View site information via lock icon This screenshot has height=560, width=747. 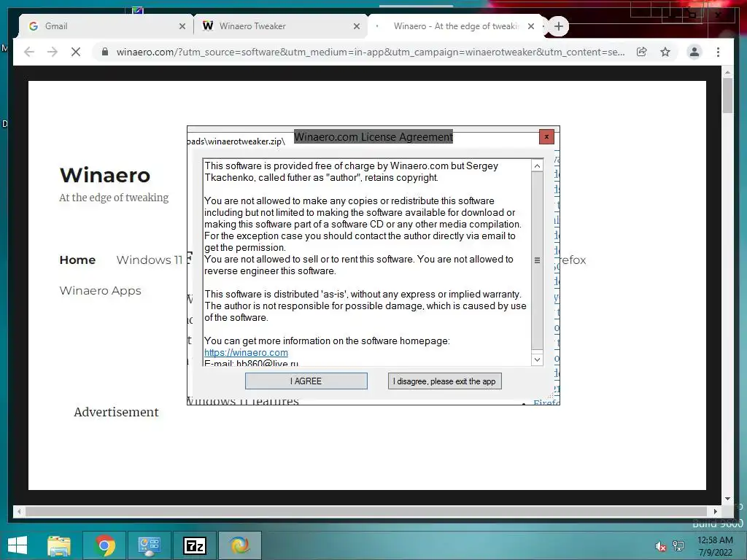[x=105, y=52]
